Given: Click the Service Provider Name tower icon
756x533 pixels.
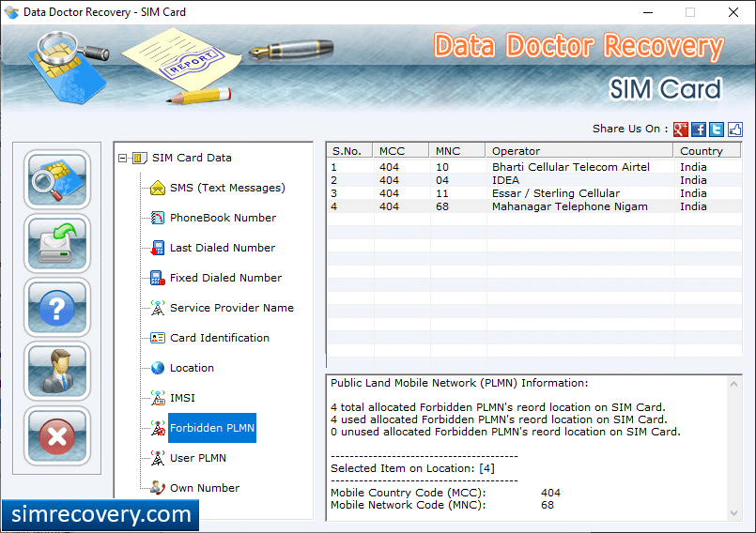Looking at the screenshot, I should click(157, 308).
